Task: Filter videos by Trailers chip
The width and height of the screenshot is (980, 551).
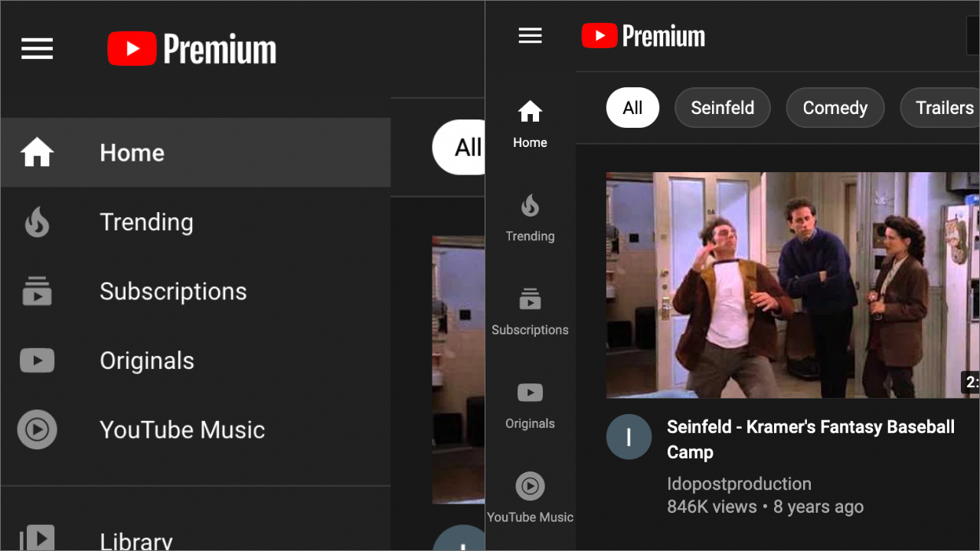Action: [940, 108]
